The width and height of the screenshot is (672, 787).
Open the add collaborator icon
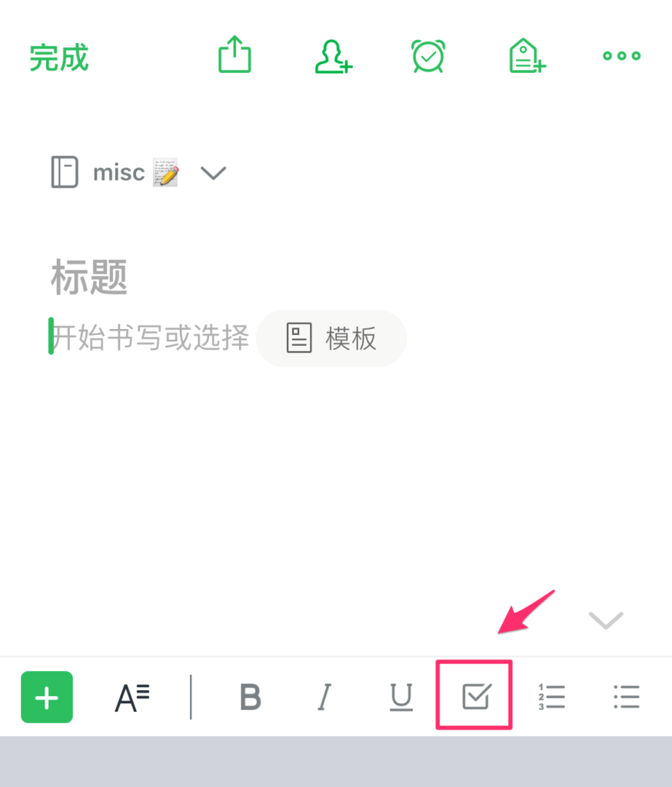point(334,56)
